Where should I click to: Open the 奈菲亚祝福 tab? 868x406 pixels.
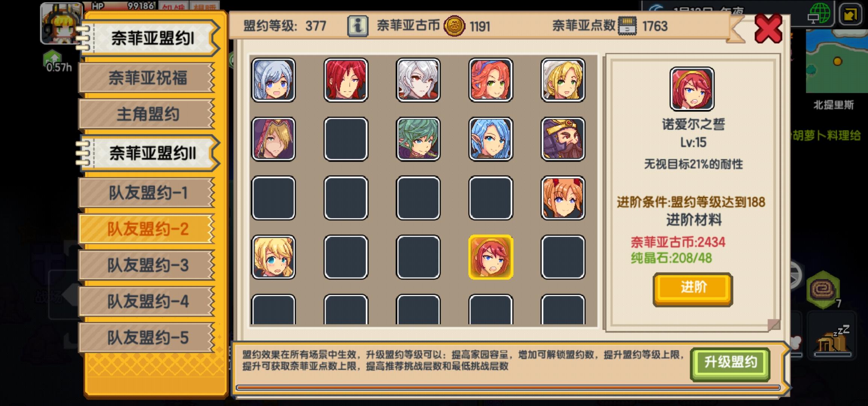coord(147,78)
